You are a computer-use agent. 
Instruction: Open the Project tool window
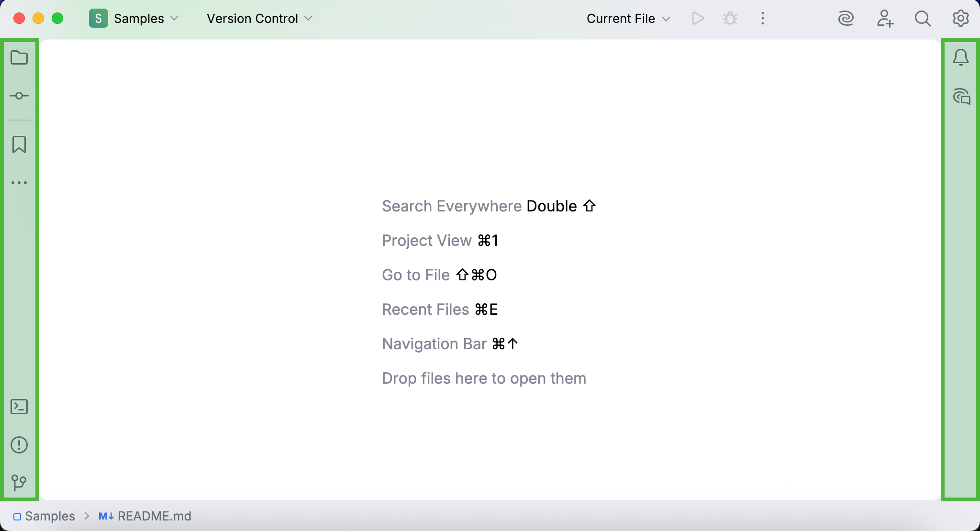[x=20, y=57]
